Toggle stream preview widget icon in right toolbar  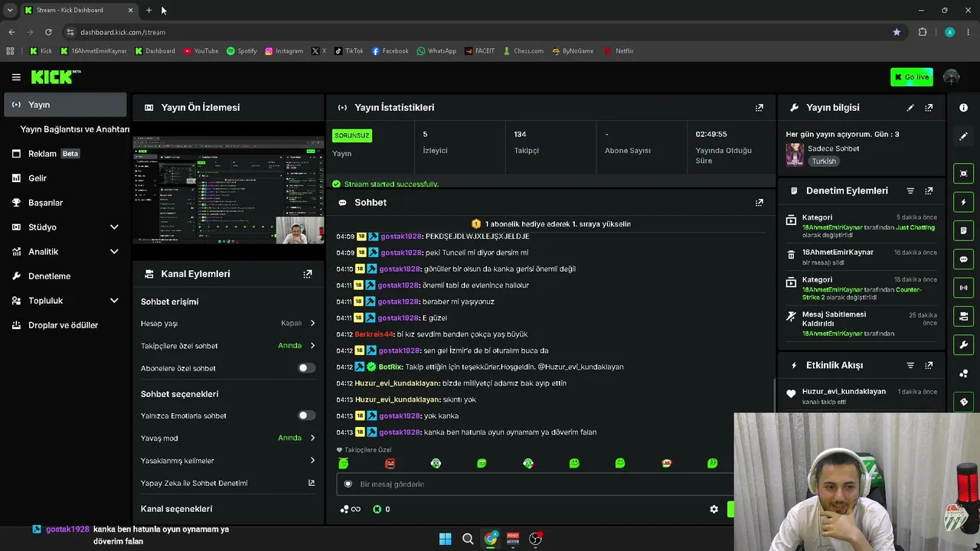(963, 174)
